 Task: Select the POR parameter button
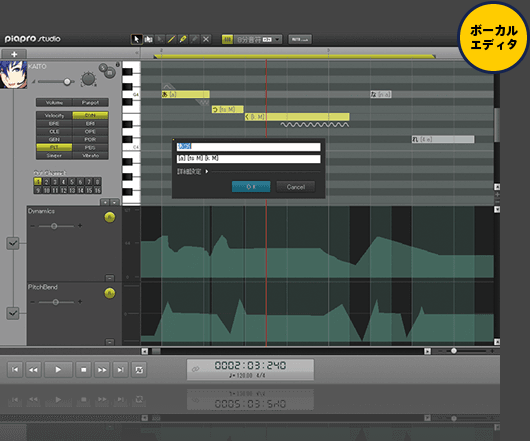point(90,140)
